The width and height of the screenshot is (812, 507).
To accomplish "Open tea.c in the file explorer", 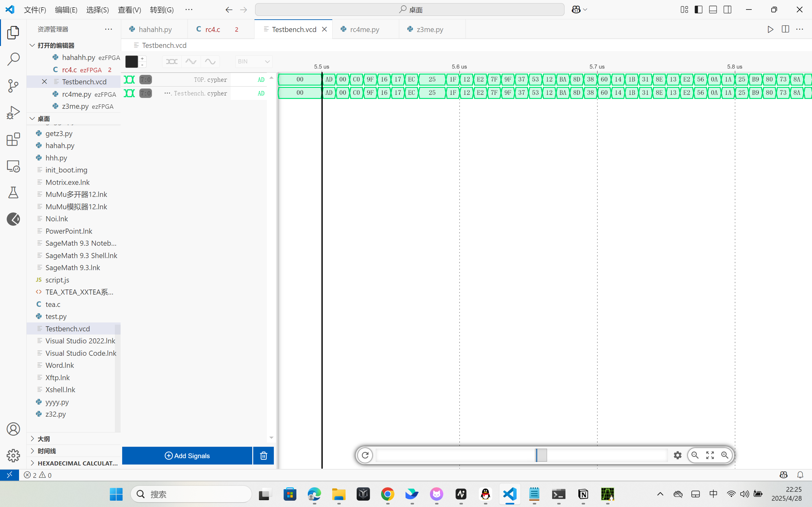I will [x=53, y=304].
